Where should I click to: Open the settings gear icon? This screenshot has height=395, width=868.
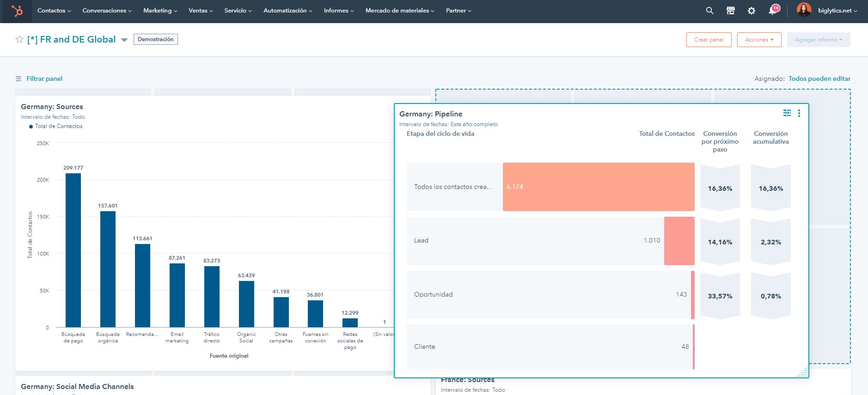[752, 11]
